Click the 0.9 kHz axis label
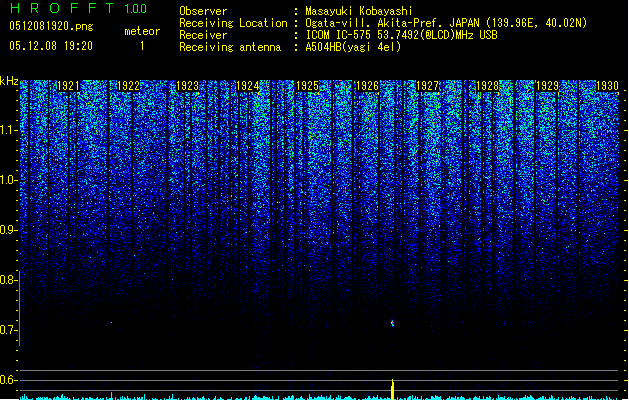 point(9,230)
